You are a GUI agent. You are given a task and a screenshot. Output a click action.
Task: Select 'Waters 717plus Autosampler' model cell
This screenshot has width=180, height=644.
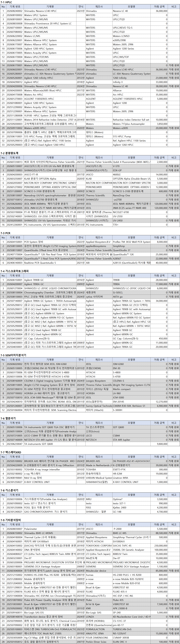click(x=131, y=124)
